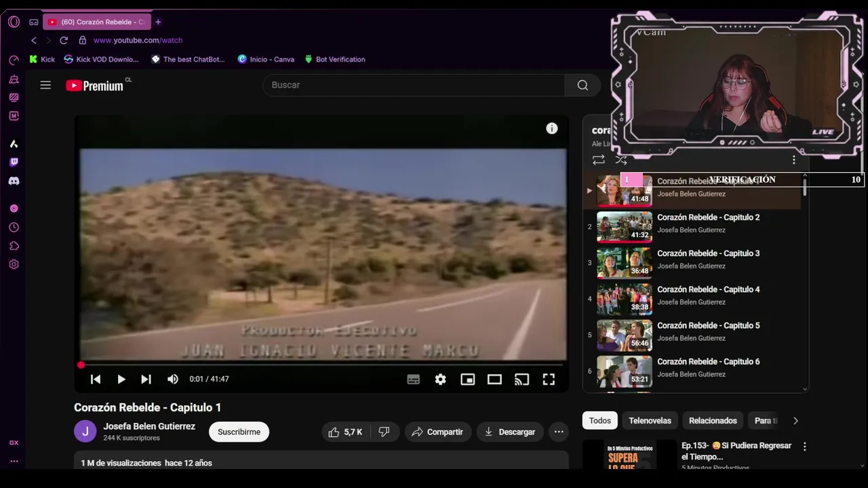This screenshot has width=868, height=488.
Task: Click the Suscribirme button
Action: point(239,432)
